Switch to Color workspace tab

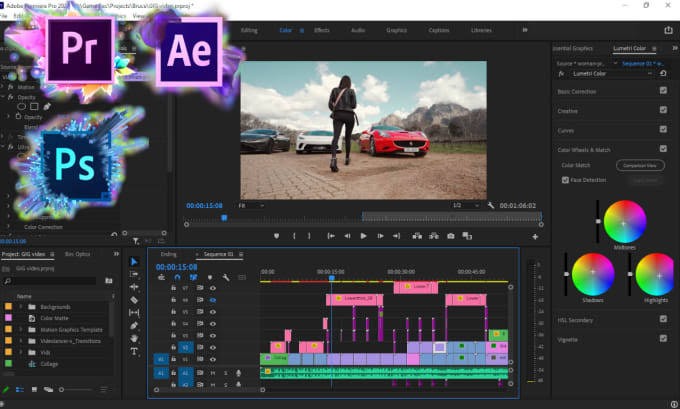(285, 30)
